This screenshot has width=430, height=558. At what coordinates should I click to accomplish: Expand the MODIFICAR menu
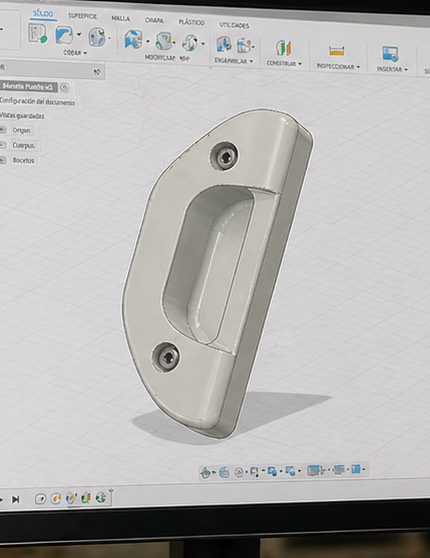click(167, 58)
